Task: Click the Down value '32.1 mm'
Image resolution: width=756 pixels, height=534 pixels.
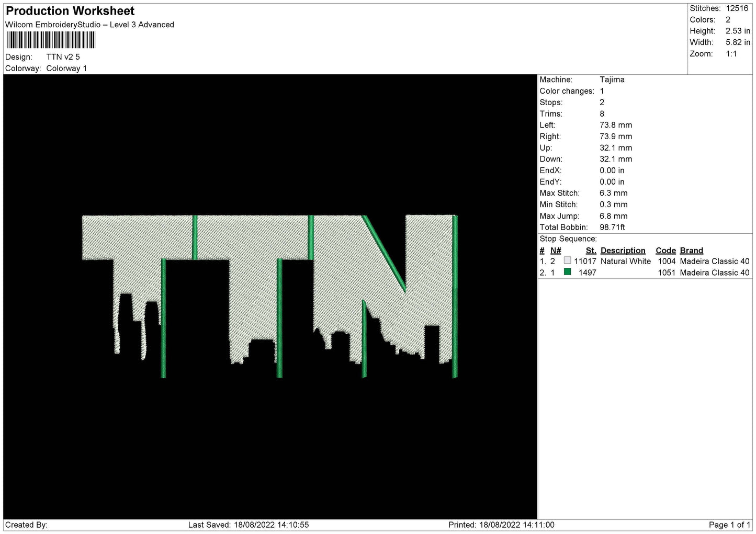Action: pos(616,159)
